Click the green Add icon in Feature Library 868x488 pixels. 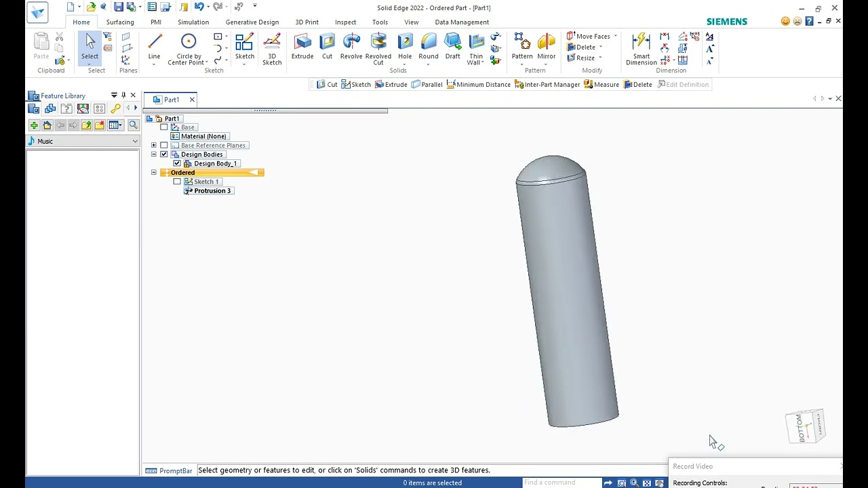coord(34,125)
